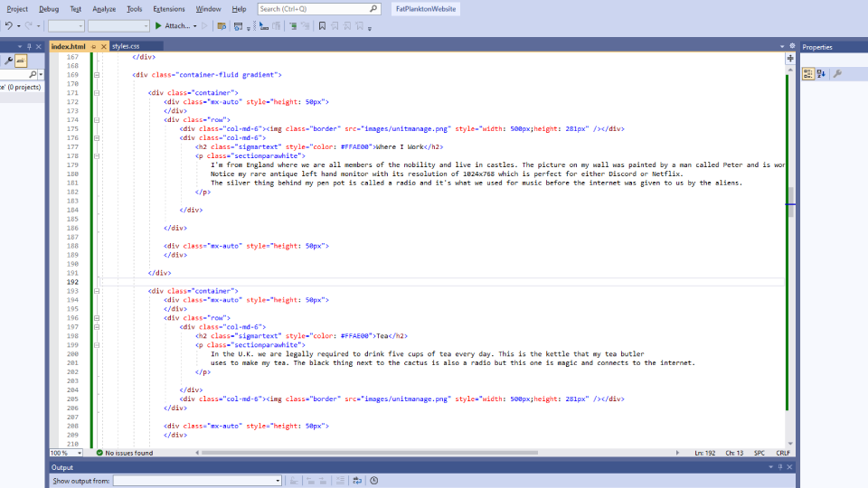Toggle pin on index.html tab
Viewport: 868px width, 488px height.
click(93, 46)
